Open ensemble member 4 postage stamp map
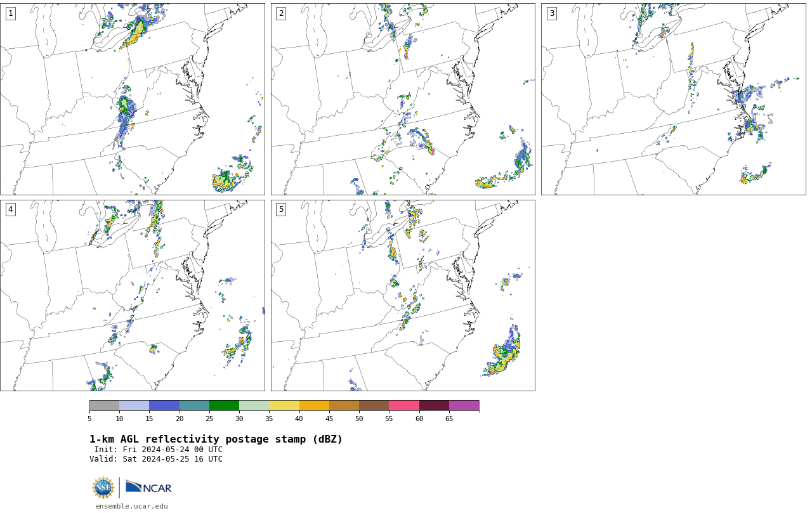This screenshot has width=812, height=513. coord(133,295)
